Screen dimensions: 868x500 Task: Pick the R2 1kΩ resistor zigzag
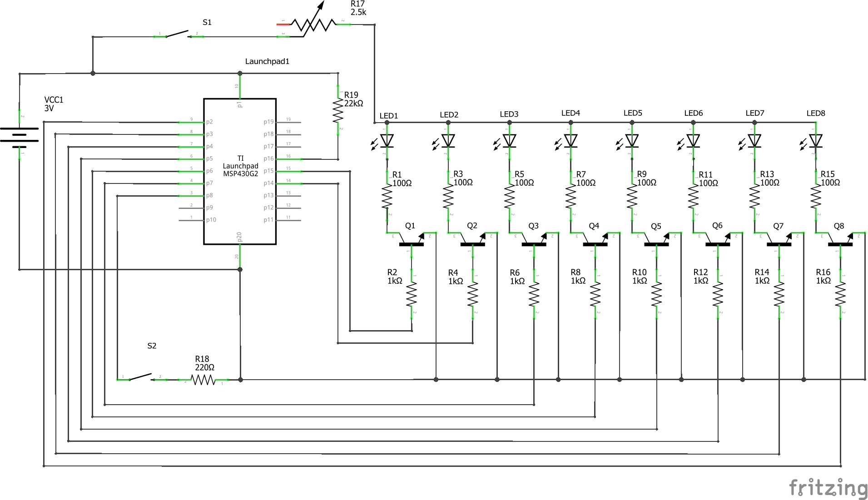(x=412, y=294)
